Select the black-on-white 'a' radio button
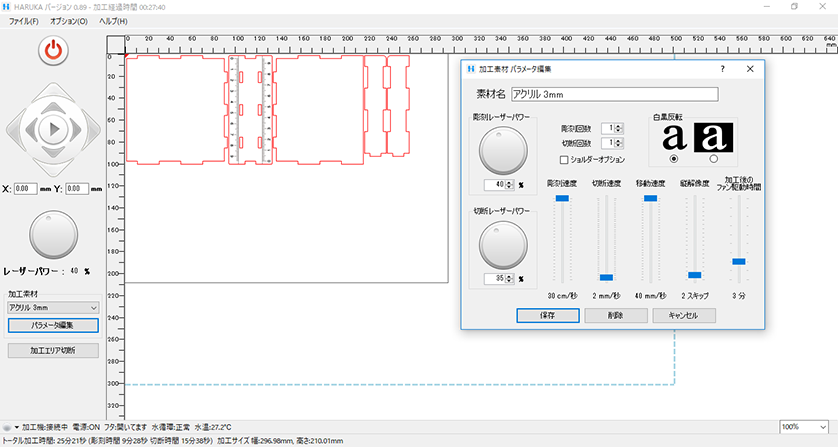Viewport: 838px width, 447px height. [673, 159]
